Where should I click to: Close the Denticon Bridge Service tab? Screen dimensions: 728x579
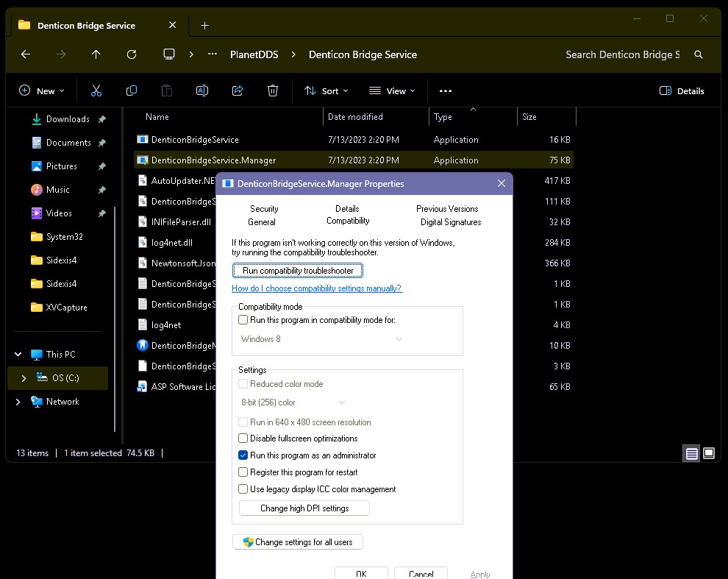(x=172, y=25)
